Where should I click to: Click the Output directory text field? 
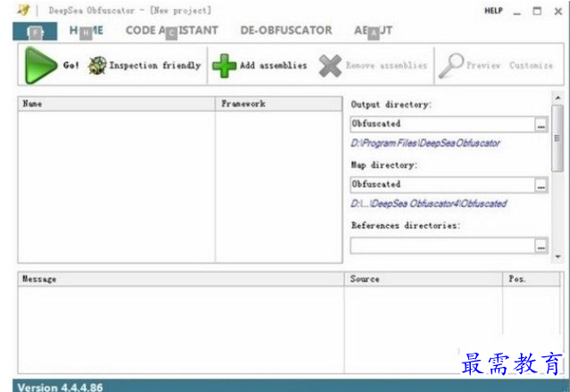(442, 124)
